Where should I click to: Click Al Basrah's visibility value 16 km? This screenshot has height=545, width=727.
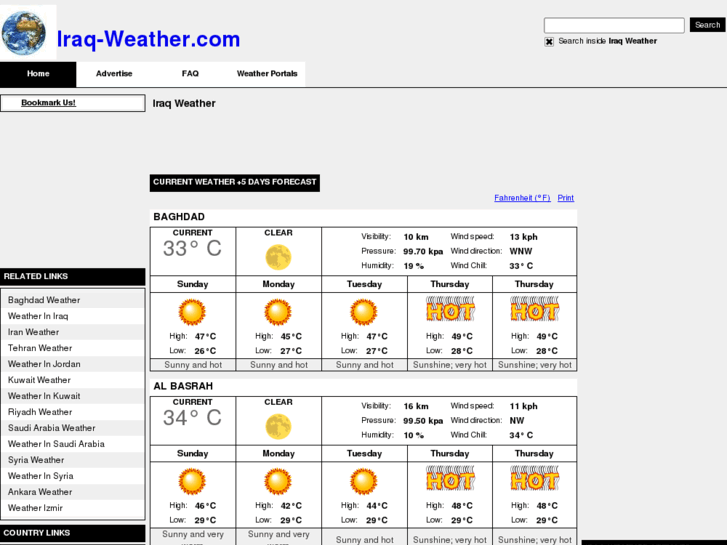tap(416, 406)
